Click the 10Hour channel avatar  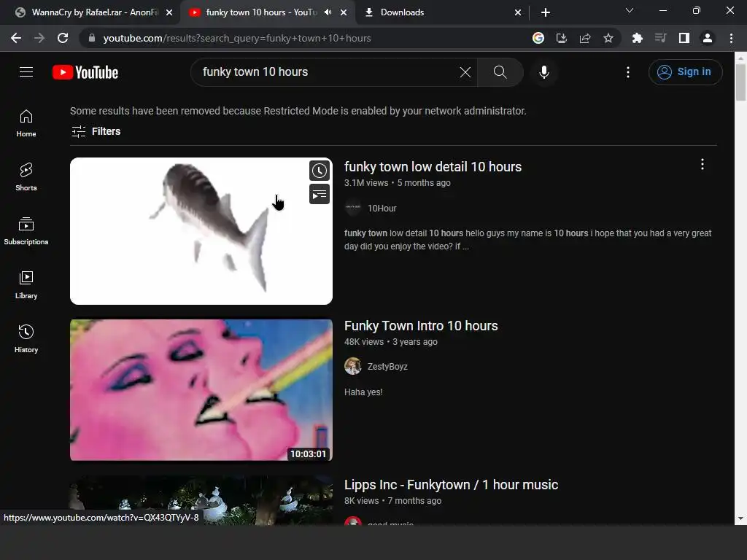point(353,208)
